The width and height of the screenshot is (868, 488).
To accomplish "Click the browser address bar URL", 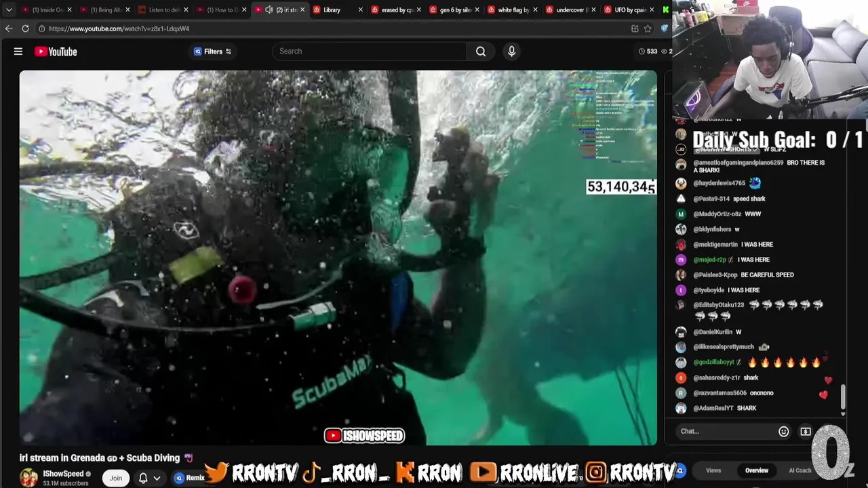I will pyautogui.click(x=119, y=28).
